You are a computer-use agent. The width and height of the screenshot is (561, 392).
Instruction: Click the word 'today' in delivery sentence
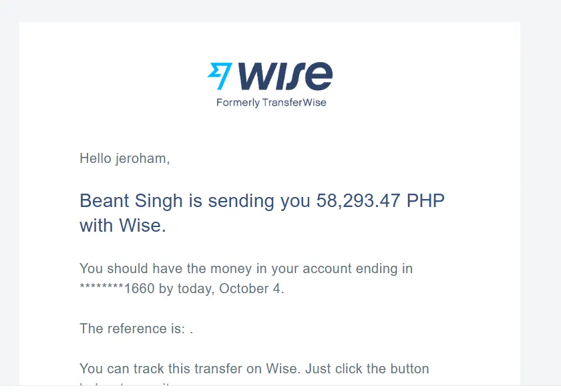pos(195,289)
